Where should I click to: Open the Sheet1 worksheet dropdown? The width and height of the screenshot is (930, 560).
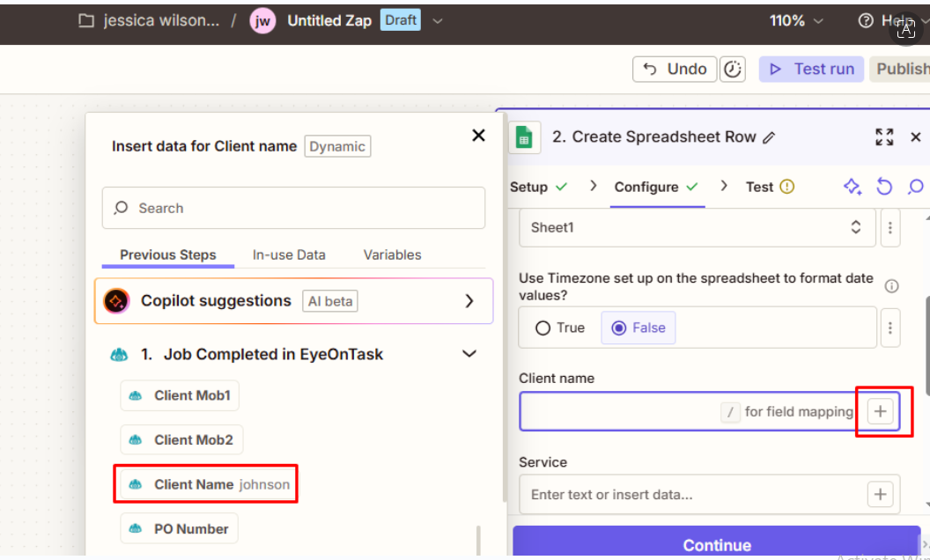(697, 227)
